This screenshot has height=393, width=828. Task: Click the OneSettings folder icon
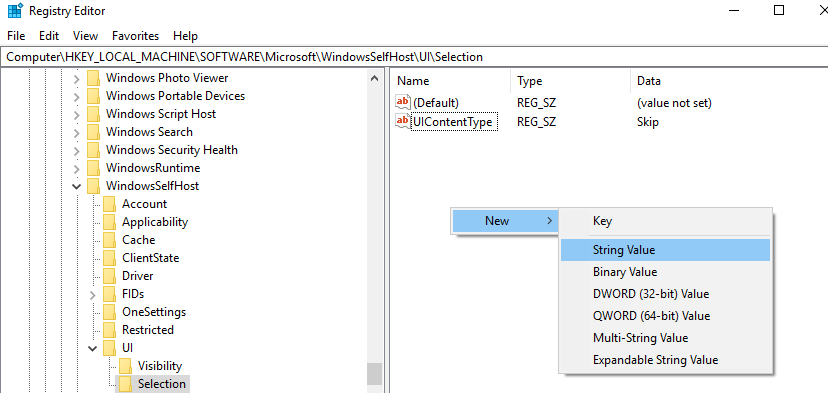pyautogui.click(x=109, y=312)
